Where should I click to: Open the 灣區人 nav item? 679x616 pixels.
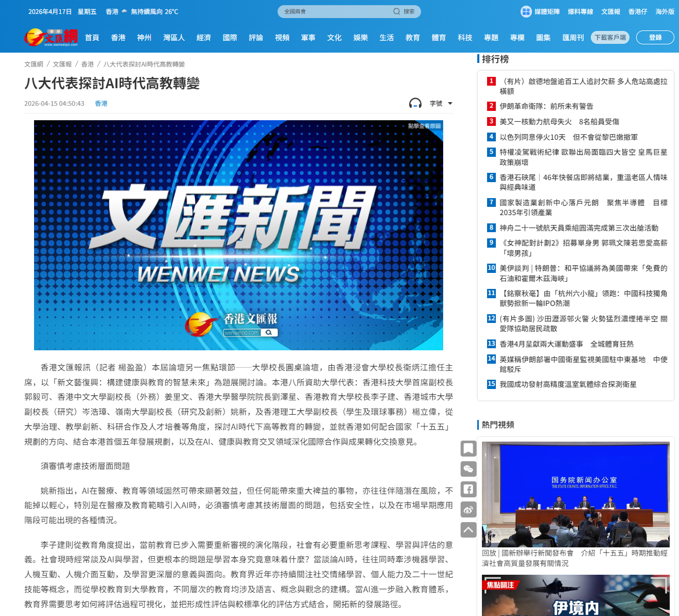tap(174, 38)
